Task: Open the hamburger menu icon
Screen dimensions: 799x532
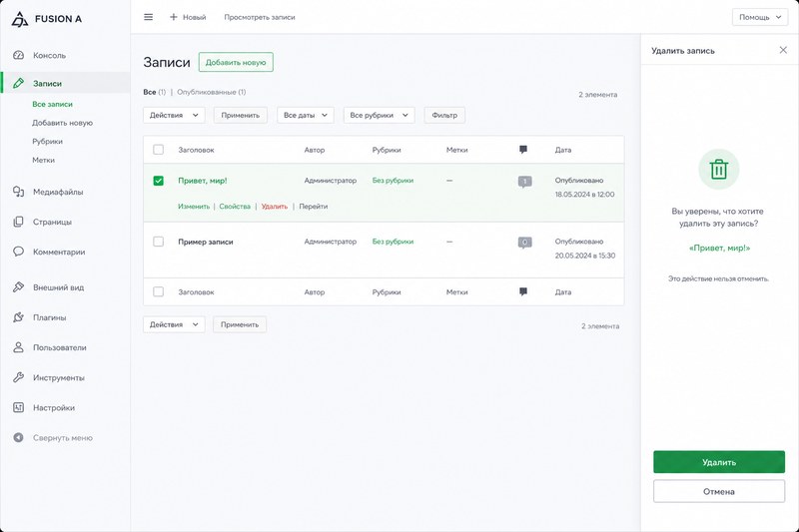Action: coord(148,17)
